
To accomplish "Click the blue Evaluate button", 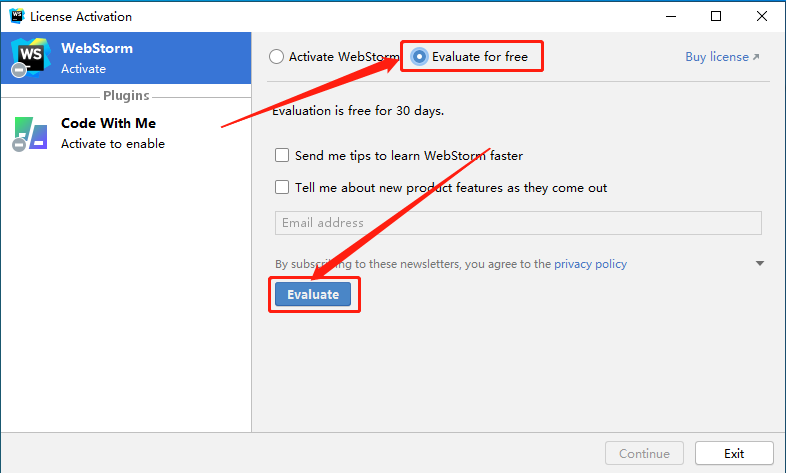I will pyautogui.click(x=313, y=295).
